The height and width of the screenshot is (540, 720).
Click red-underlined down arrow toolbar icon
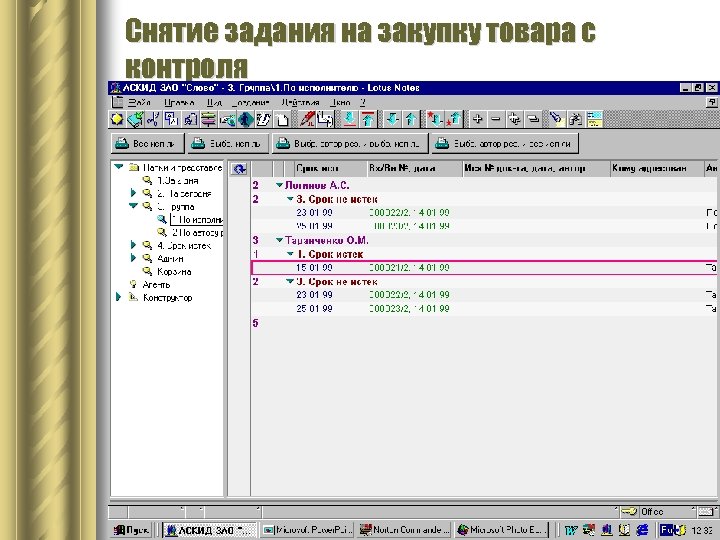tap(349, 119)
